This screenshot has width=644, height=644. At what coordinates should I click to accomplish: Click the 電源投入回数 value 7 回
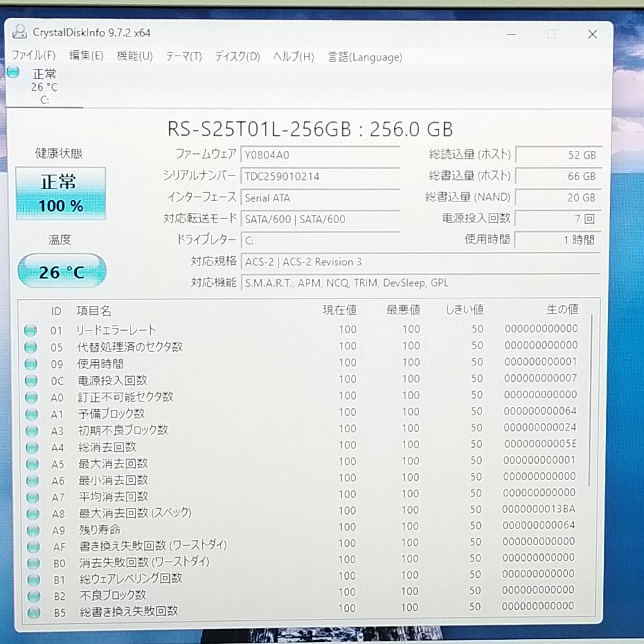pyautogui.click(x=559, y=218)
